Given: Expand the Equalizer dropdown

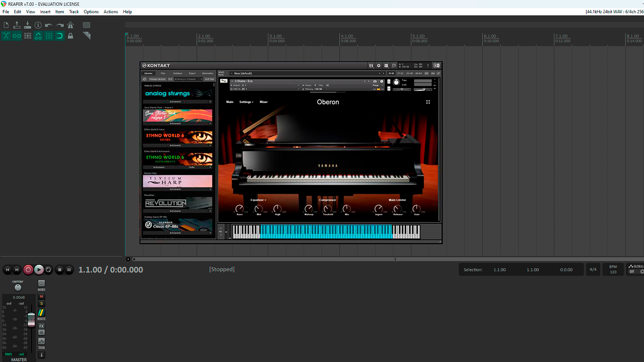Looking at the screenshot, I should tap(258, 200).
